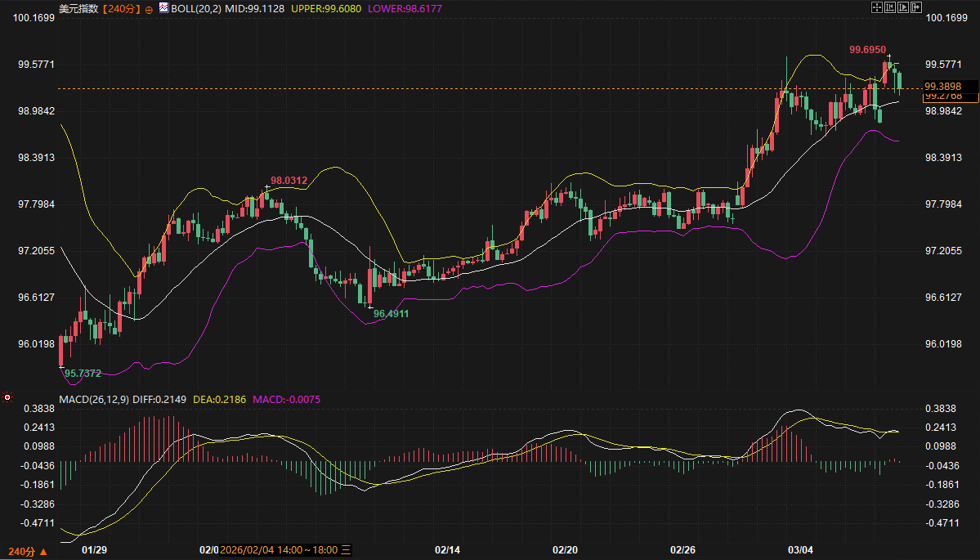Open the 【240分】 period label in chart title

122,8
